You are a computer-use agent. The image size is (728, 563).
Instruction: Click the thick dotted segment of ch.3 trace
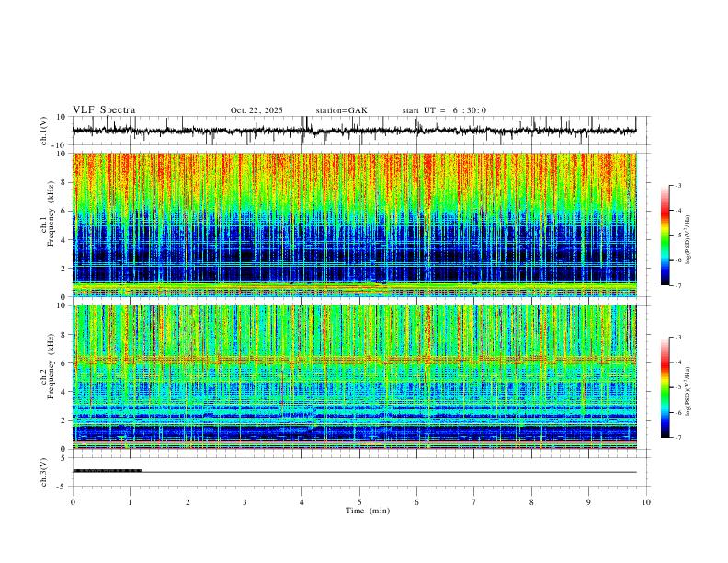pyautogui.click(x=108, y=471)
